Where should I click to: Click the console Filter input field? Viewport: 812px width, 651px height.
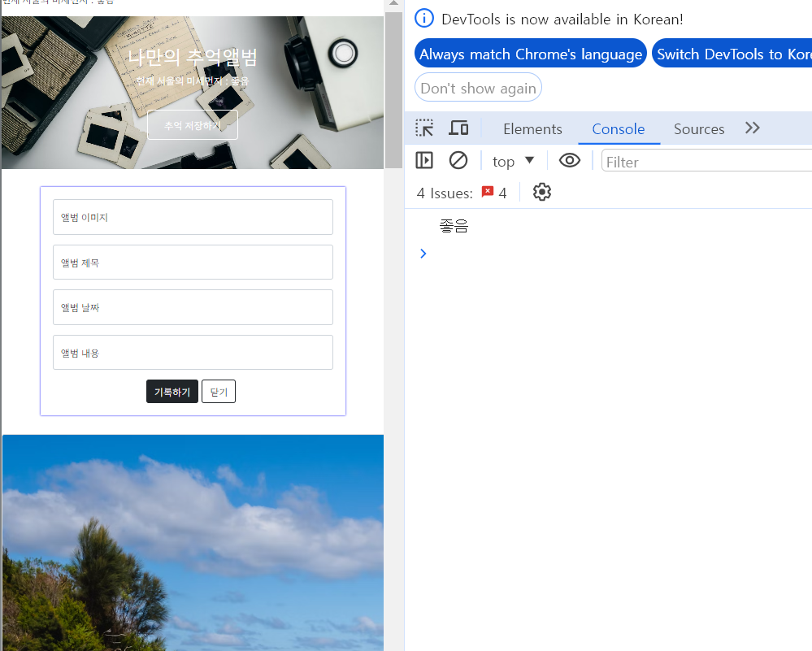pos(706,161)
